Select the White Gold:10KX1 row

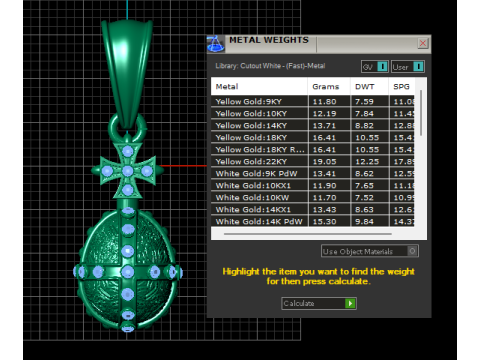tap(313, 185)
